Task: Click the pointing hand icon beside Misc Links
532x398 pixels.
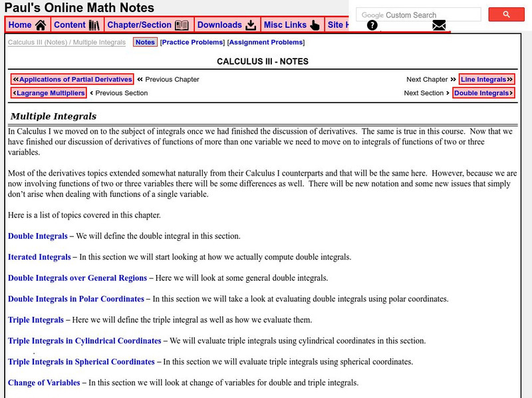Action: 315,25
